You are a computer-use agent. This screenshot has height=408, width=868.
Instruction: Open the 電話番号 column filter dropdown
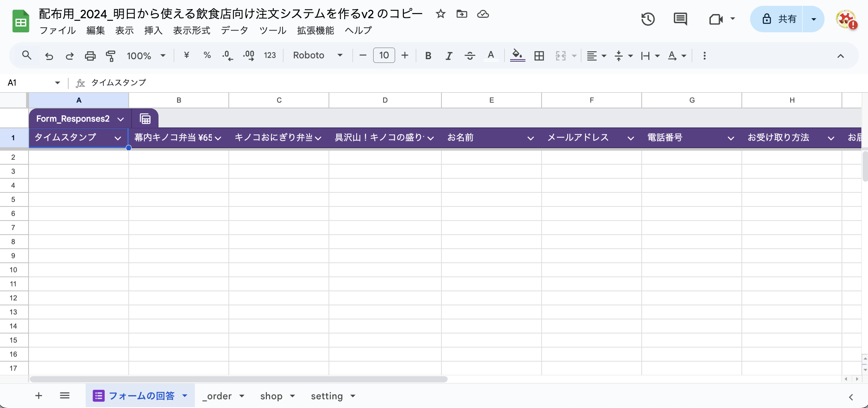[731, 138]
